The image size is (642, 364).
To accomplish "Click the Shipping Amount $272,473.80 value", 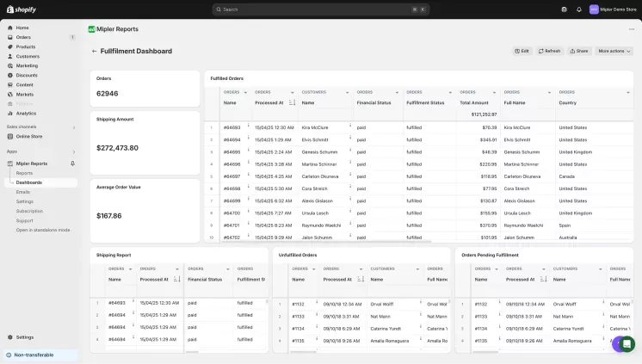I will tap(118, 148).
